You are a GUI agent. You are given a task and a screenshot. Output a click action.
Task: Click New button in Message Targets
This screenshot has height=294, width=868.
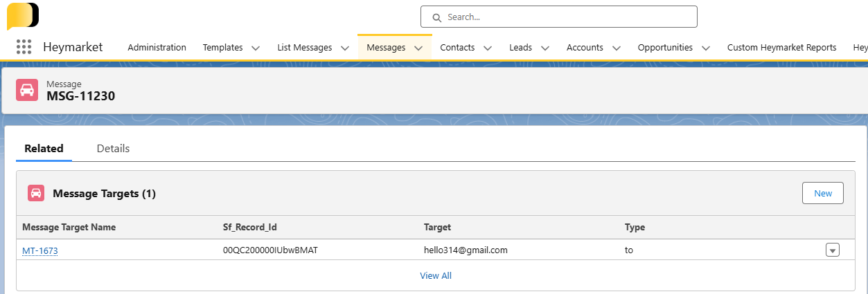tap(822, 194)
